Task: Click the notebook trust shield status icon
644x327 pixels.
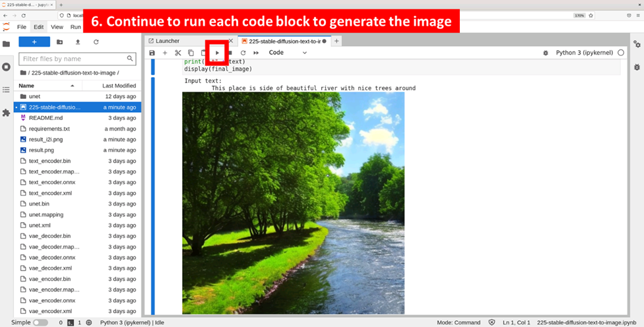Action: pos(492,322)
